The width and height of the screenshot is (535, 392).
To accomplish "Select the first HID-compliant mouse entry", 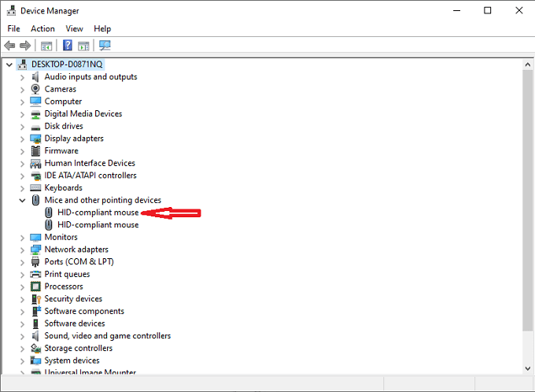I will (98, 213).
